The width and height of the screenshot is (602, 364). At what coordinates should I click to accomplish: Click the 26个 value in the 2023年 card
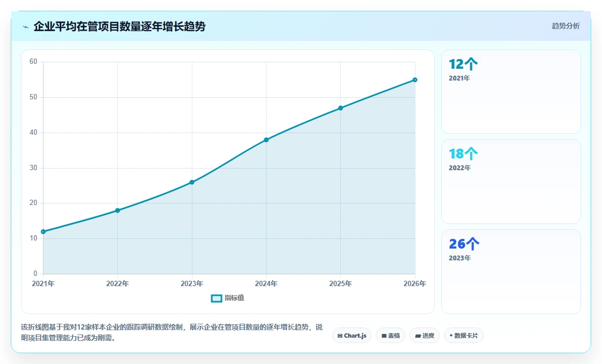click(464, 244)
